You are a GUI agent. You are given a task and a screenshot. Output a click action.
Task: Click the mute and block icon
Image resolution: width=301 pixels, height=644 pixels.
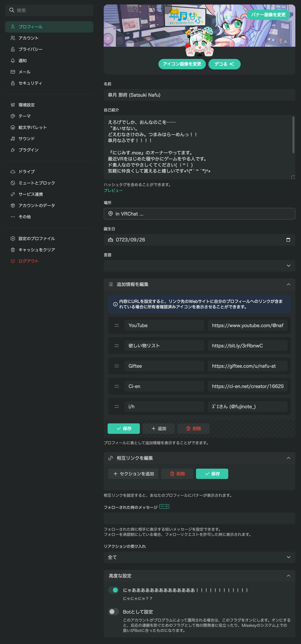[13, 183]
